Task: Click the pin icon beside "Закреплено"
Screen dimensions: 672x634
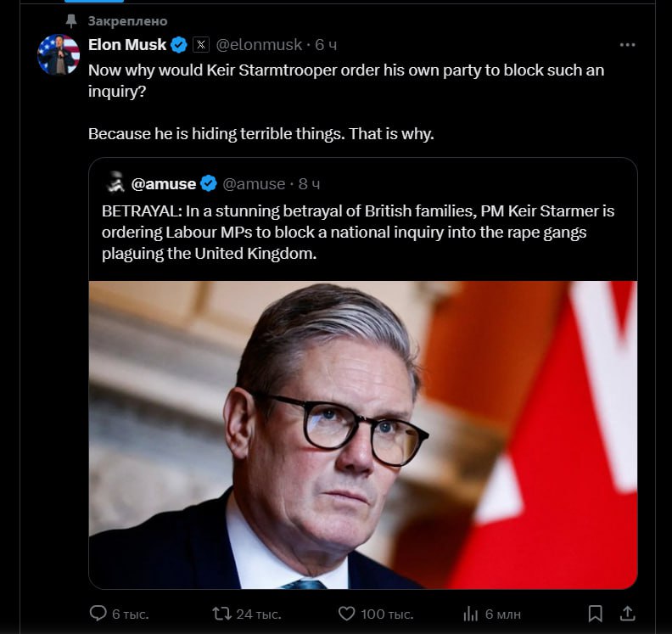Action: coord(71,20)
